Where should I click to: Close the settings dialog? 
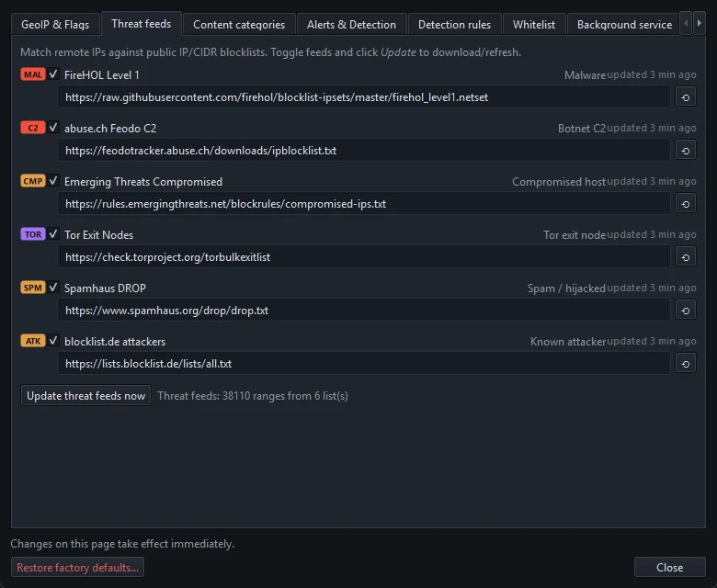tap(669, 568)
